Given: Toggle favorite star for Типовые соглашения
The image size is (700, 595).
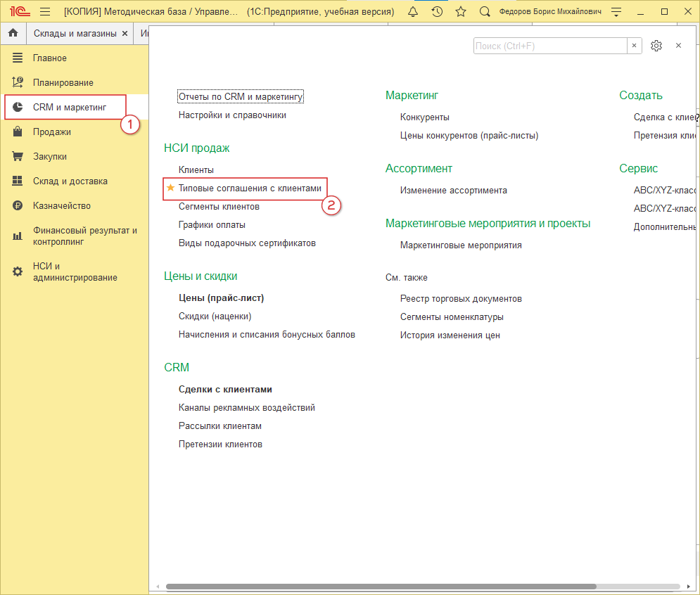Looking at the screenshot, I should (170, 188).
